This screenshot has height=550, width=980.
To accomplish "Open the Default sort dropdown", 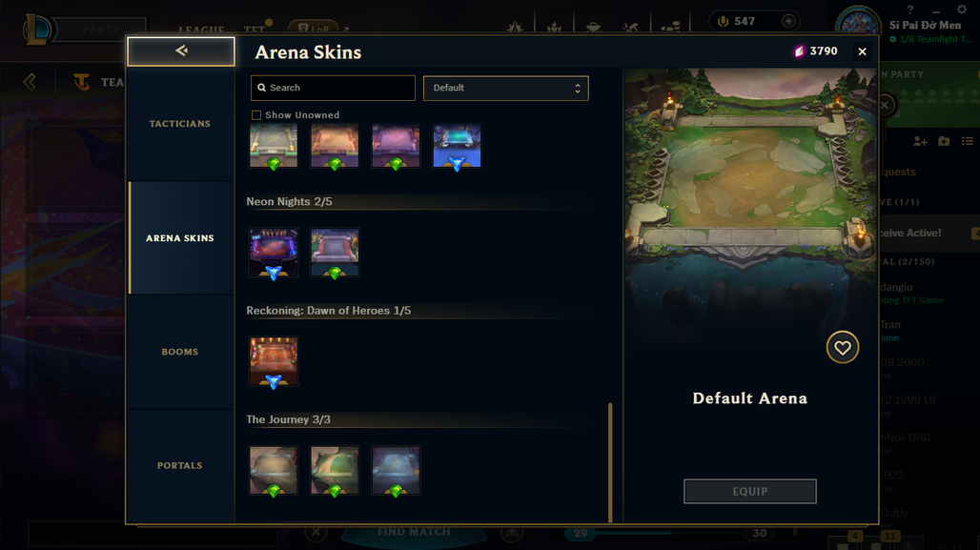I will click(x=505, y=88).
